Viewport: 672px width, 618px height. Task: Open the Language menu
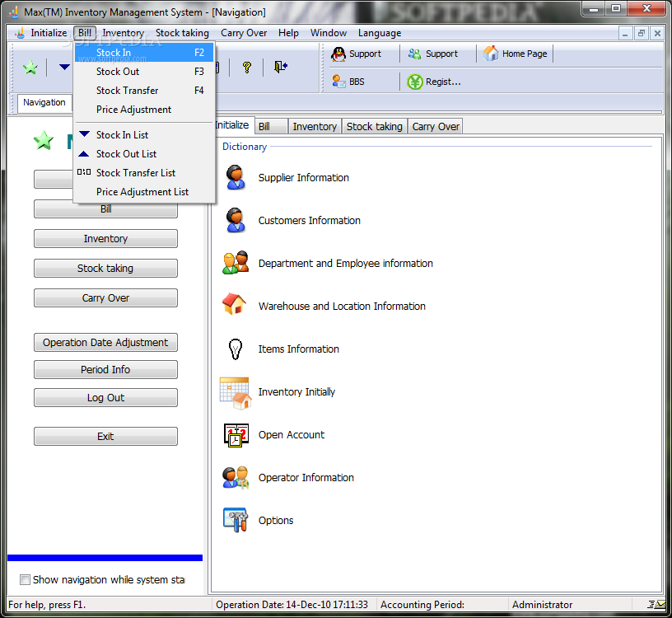380,33
